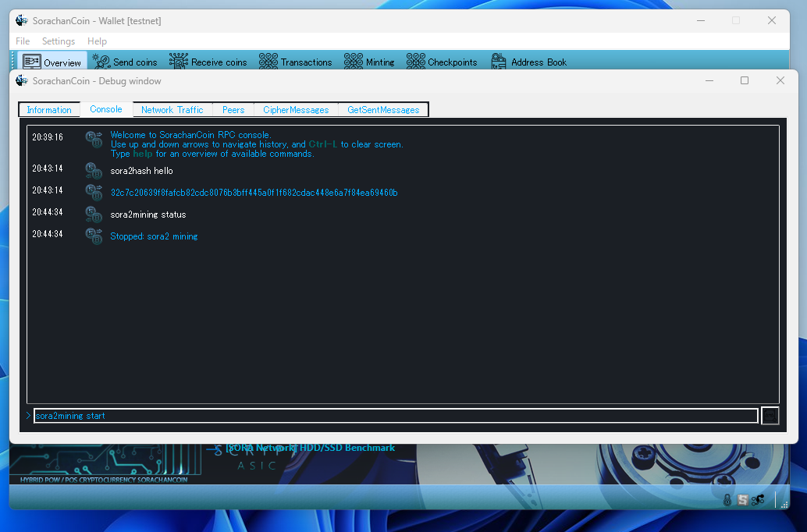
Task: Click the staking "S" status icon
Action: point(742,500)
